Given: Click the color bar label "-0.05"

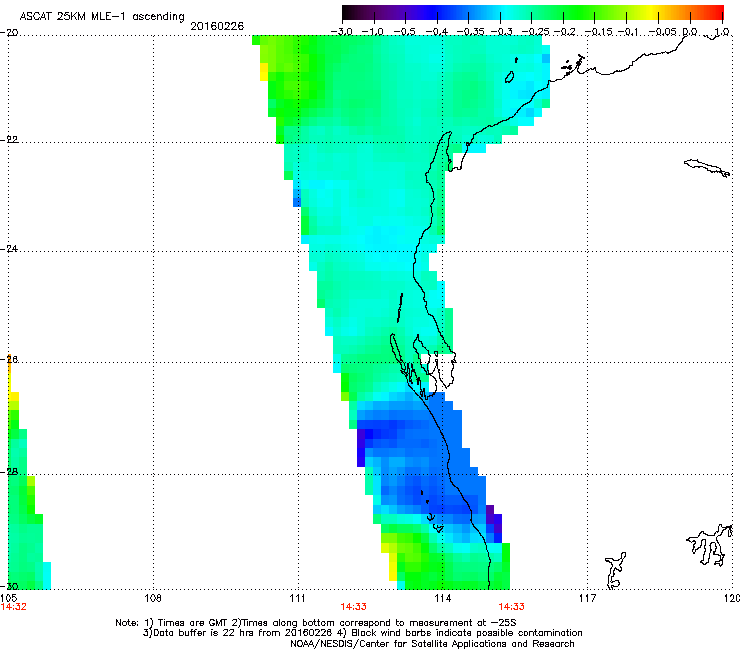Looking at the screenshot, I should (663, 32).
